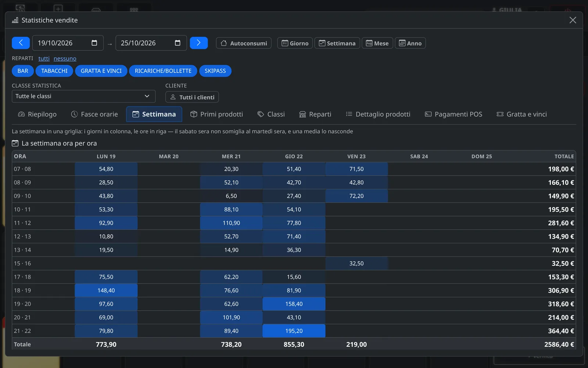Switch to the Gratta e vinci tab

(x=521, y=114)
